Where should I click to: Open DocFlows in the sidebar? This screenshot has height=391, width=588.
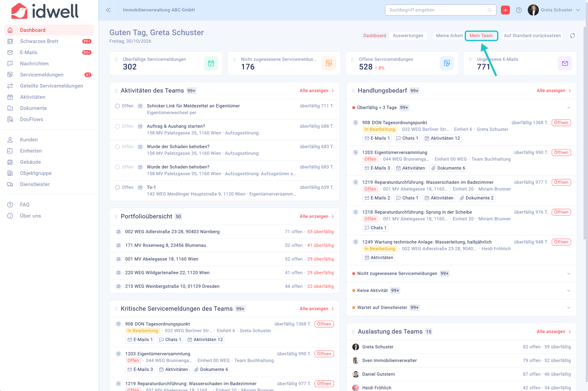[49, 119]
